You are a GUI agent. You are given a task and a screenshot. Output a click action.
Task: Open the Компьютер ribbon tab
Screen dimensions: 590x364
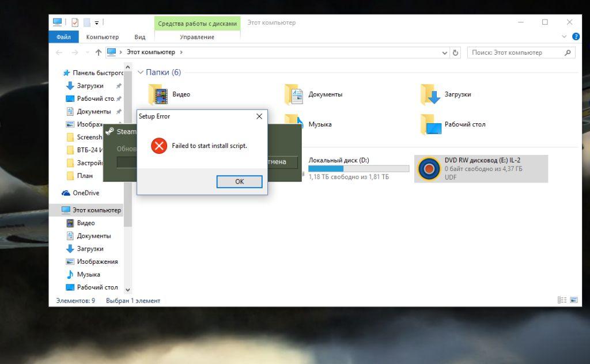(x=103, y=37)
